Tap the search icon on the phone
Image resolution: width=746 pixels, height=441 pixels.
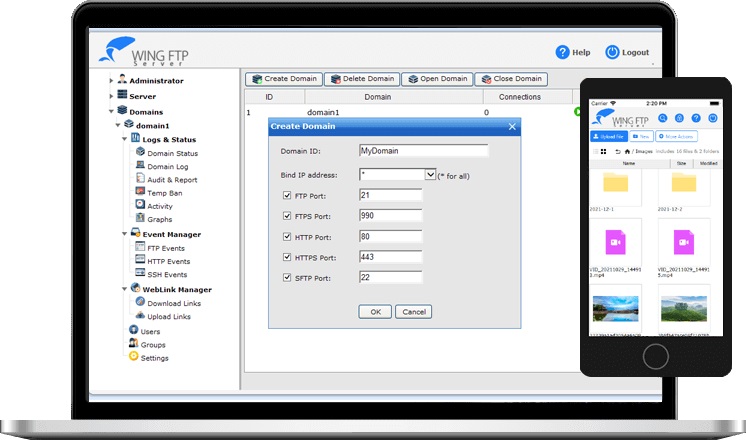(x=663, y=118)
